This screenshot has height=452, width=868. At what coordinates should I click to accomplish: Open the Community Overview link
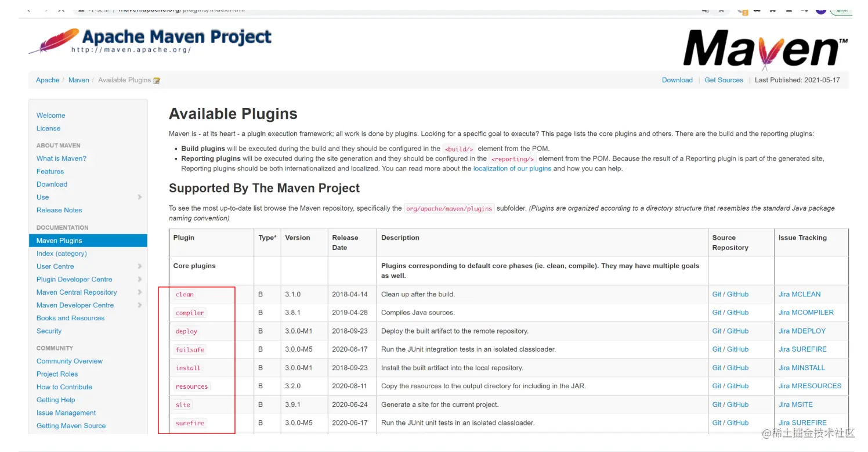[70, 361]
